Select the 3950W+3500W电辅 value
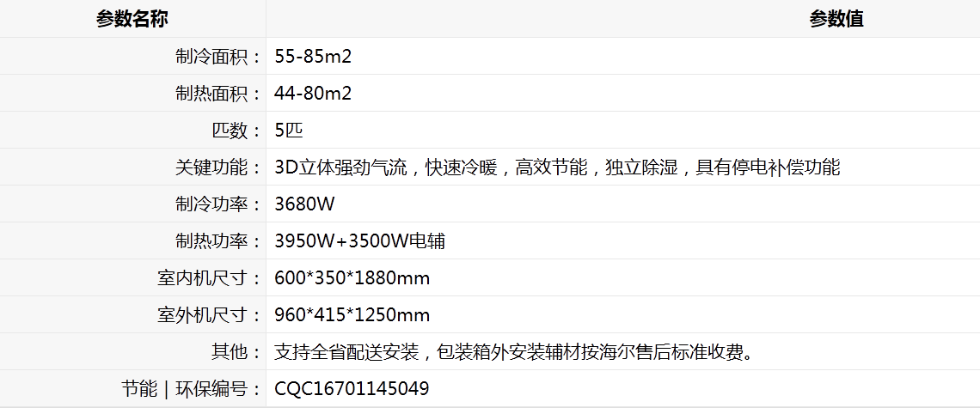Screen dimensions: 980x420 click(x=360, y=240)
